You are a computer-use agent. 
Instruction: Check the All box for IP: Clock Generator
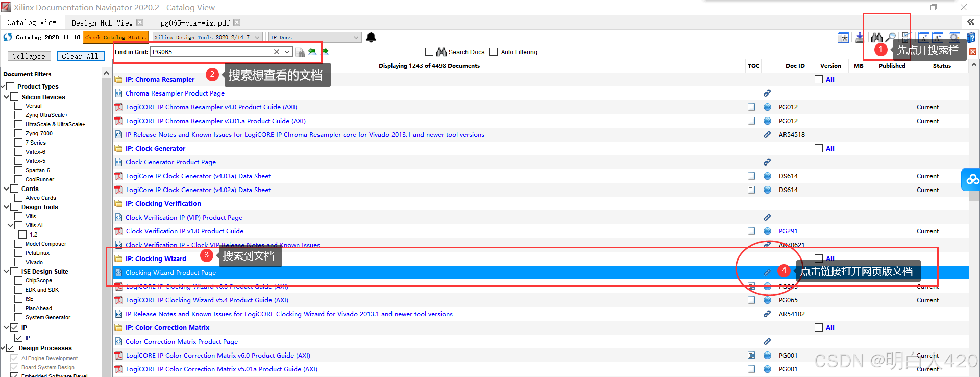click(819, 148)
